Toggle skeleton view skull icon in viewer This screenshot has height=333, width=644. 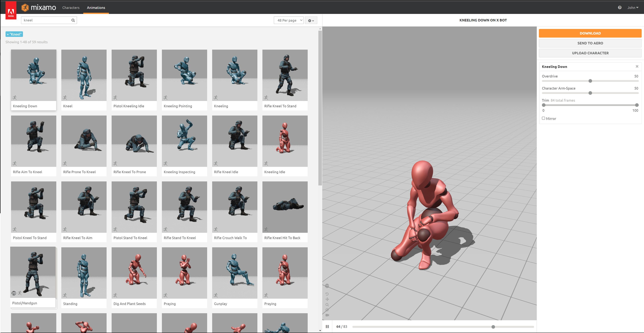coord(327,286)
